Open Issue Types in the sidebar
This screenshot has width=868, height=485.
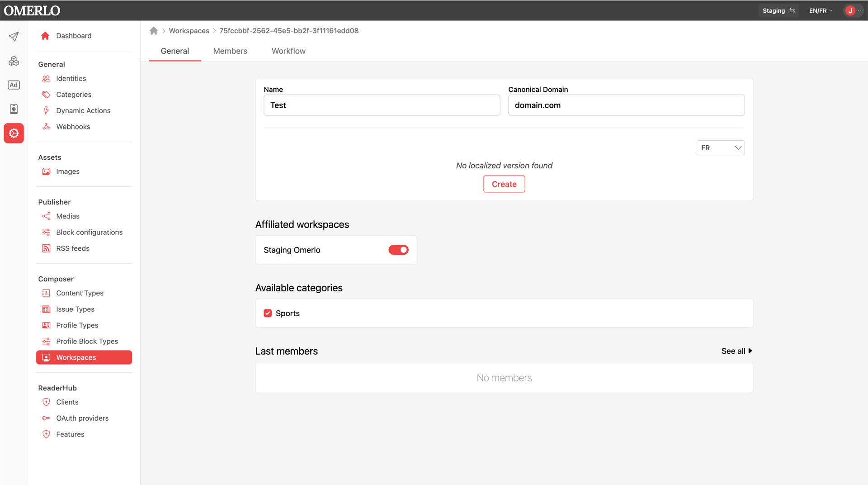click(x=84, y=309)
